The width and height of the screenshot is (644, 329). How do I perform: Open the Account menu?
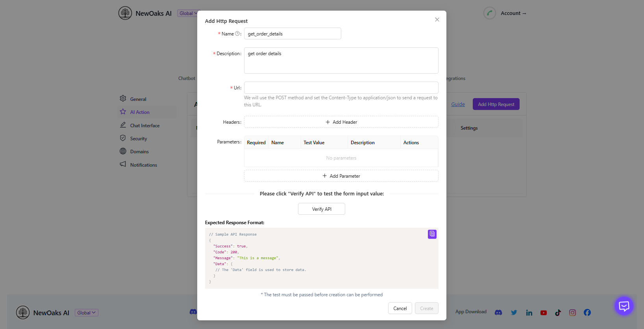pos(513,13)
